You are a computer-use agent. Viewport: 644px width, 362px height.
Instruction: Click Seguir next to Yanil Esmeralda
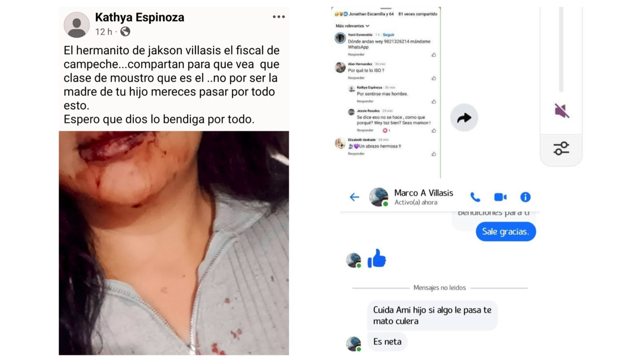coord(388,35)
